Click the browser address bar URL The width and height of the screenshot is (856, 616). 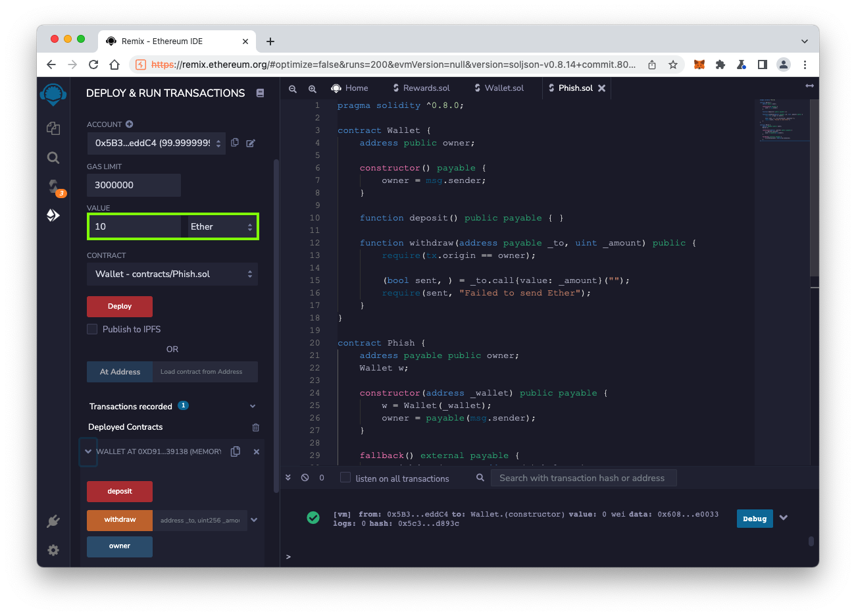(x=393, y=64)
